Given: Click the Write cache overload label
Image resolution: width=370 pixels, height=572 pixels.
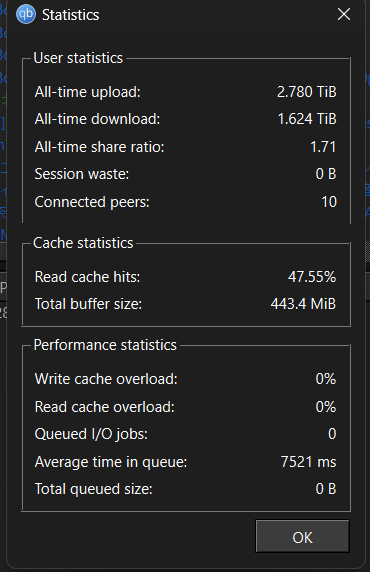Looking at the screenshot, I should click(106, 379).
